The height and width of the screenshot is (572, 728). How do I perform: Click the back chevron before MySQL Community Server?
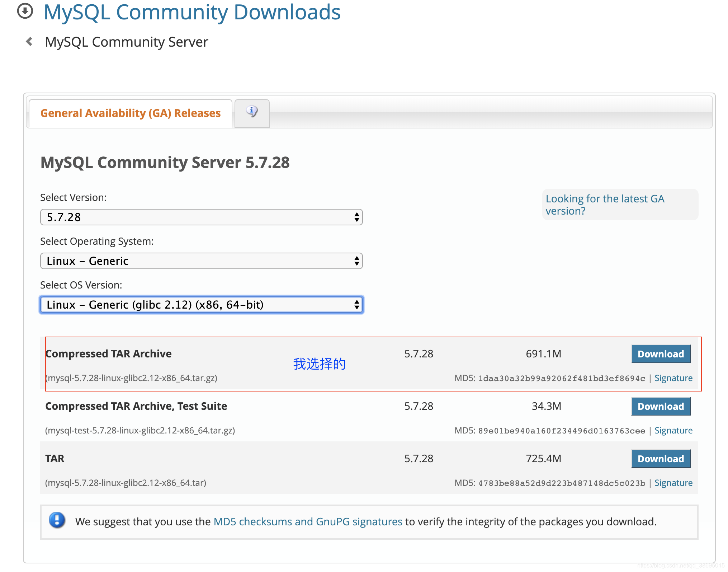[x=29, y=42]
